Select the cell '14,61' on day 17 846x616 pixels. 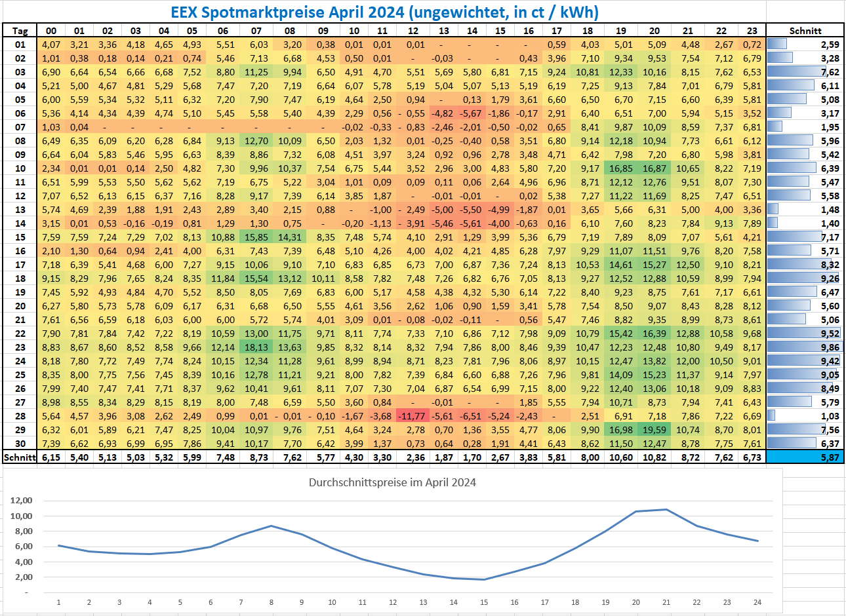pos(621,265)
